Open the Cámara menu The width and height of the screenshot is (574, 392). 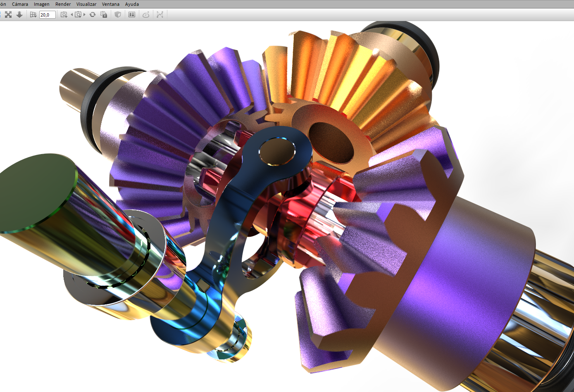[20, 4]
